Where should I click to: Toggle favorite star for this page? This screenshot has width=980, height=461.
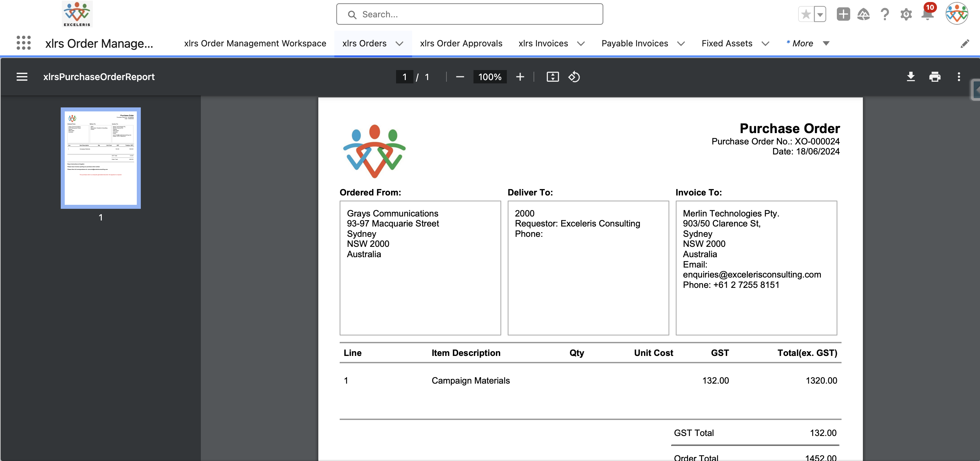(806, 14)
